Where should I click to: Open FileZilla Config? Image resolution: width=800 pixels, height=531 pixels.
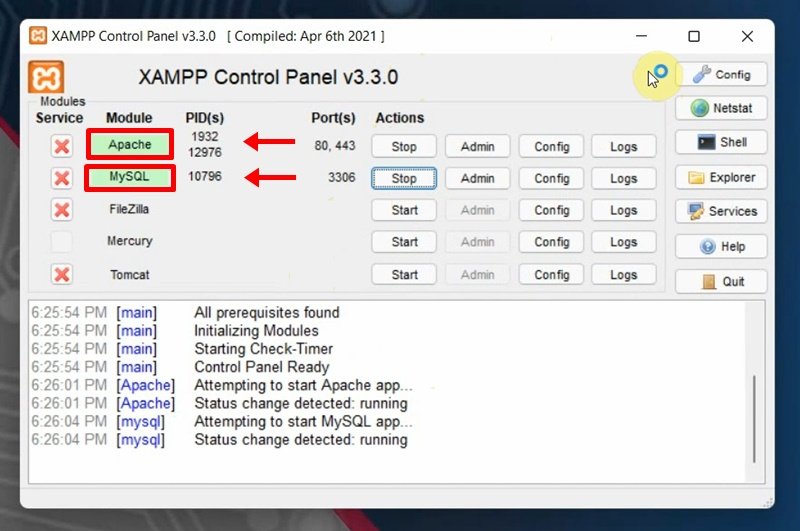tap(552, 210)
